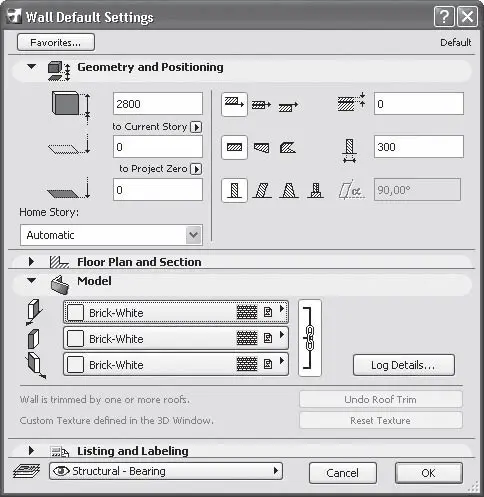
Task: Click the help question mark button
Action: coord(444,17)
